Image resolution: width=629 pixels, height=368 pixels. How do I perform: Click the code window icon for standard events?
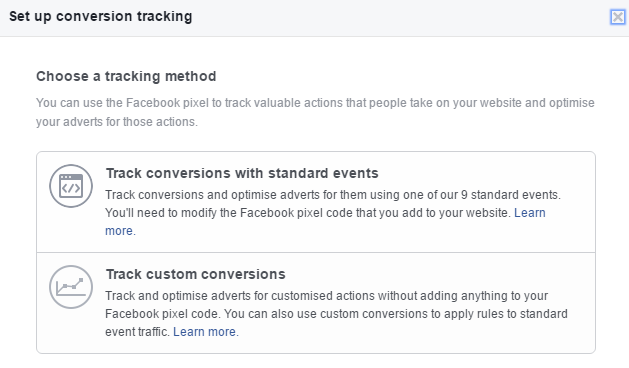pos(71,186)
